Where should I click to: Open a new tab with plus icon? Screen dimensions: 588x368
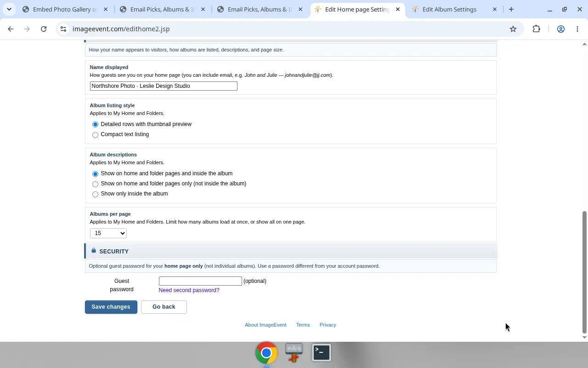511,9
